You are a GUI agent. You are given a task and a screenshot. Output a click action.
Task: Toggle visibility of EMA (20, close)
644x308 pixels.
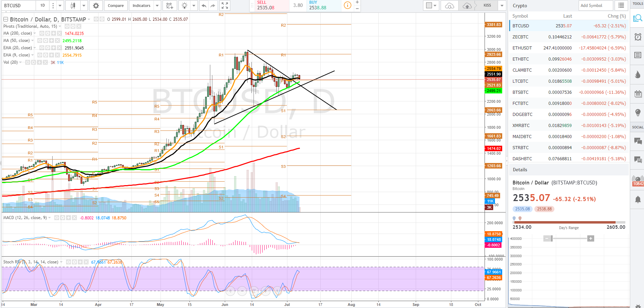(42, 48)
